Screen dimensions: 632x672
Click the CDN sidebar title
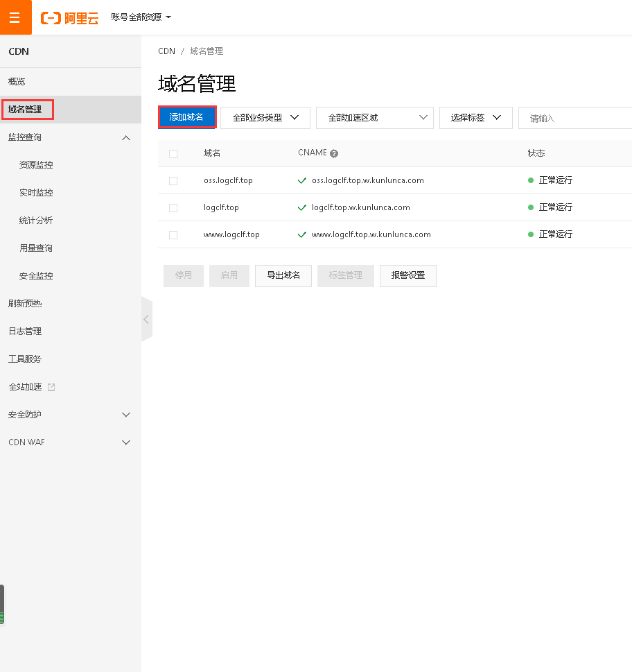19,51
